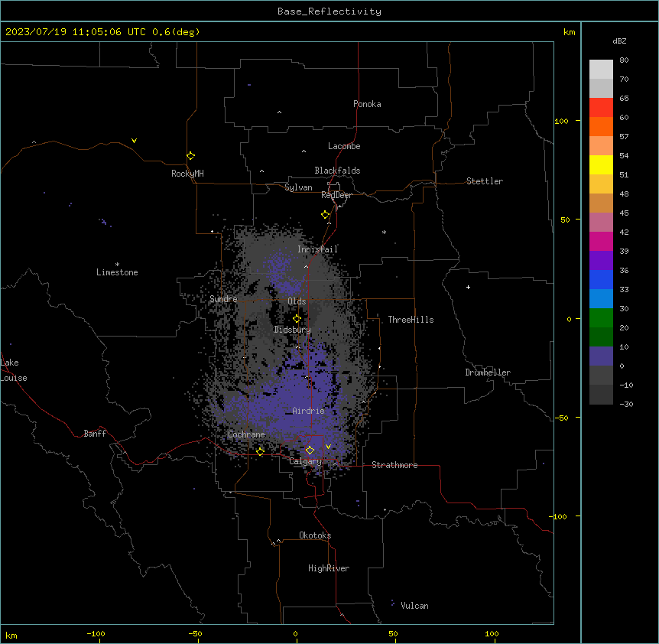Click the yellow diamond marker above Calgary label
This screenshot has height=644, width=659.
[x=310, y=450]
